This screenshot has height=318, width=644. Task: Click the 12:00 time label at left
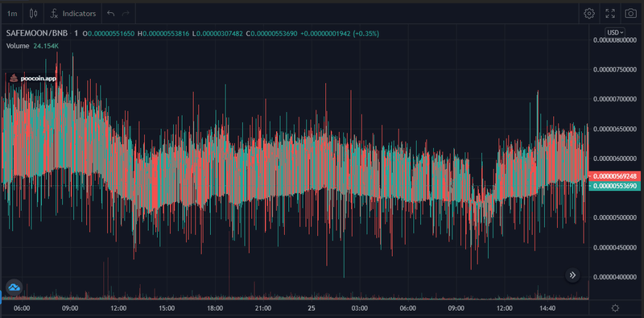point(118,308)
